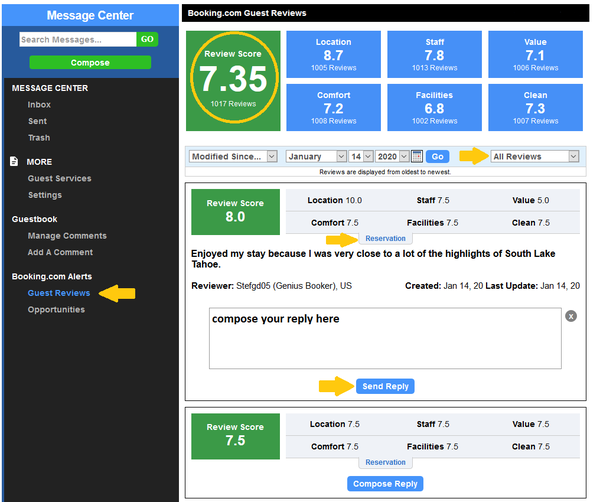Click the Facilities 6.8 score tile

pyautogui.click(x=434, y=108)
